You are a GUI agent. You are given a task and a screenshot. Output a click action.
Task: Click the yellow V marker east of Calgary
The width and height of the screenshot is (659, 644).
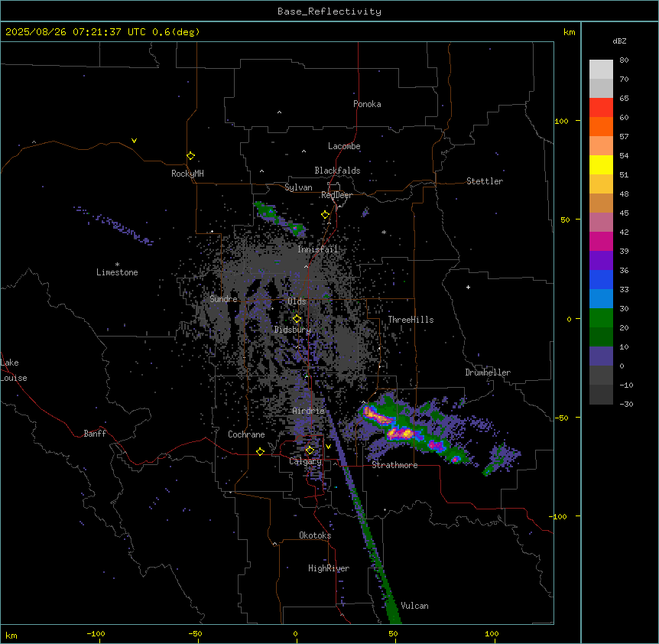click(x=328, y=447)
